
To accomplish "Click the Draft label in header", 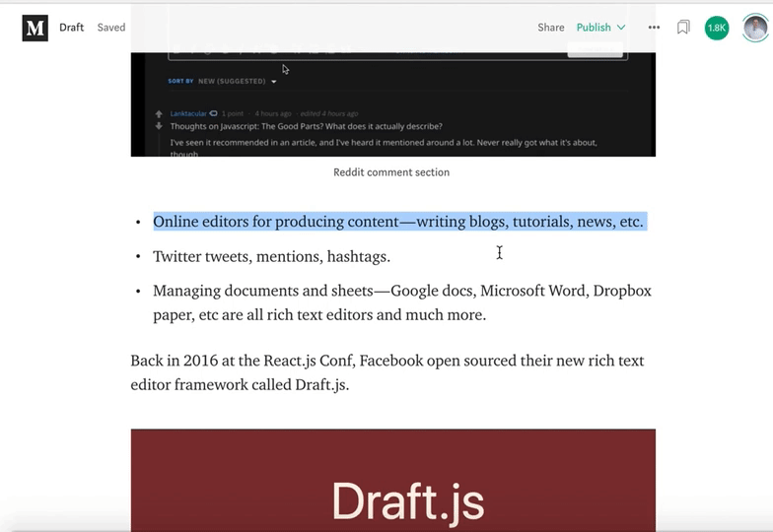I will click(71, 28).
